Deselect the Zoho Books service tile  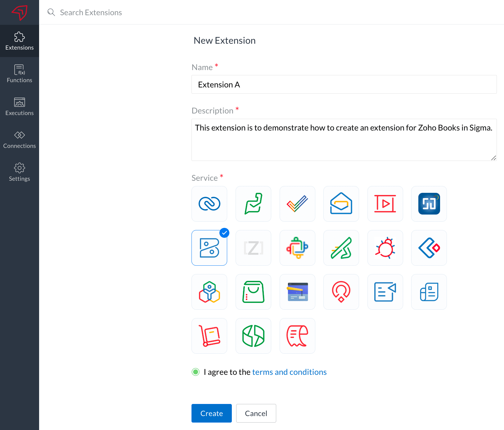tap(209, 248)
